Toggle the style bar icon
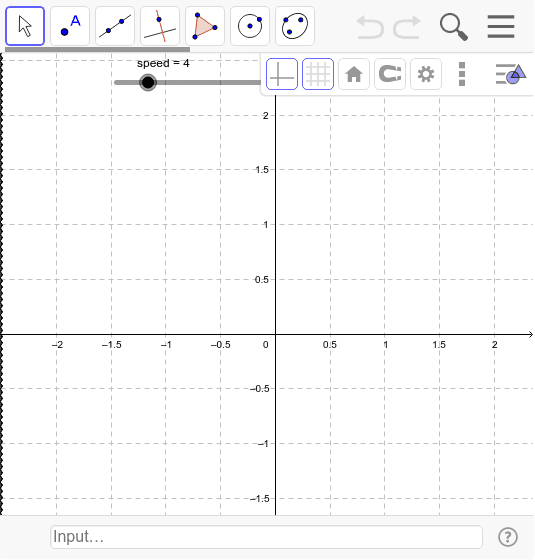Viewport: 535px width, 560px height. point(511,74)
